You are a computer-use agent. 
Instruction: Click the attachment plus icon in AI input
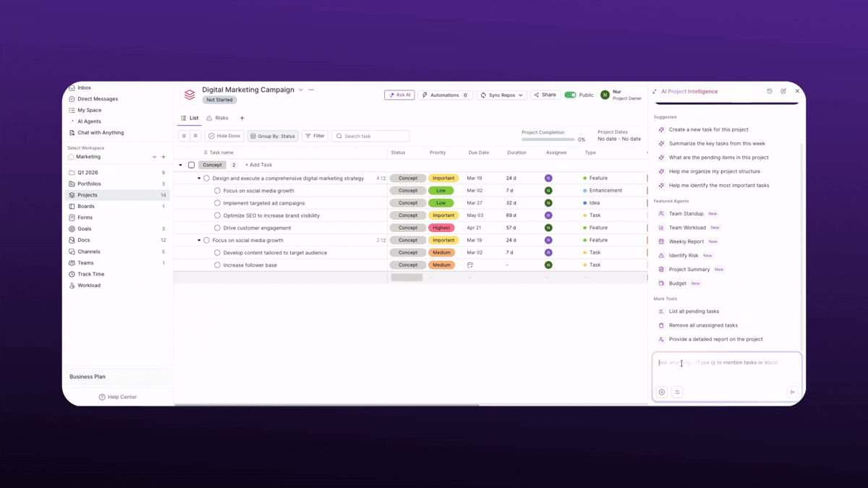tap(661, 391)
